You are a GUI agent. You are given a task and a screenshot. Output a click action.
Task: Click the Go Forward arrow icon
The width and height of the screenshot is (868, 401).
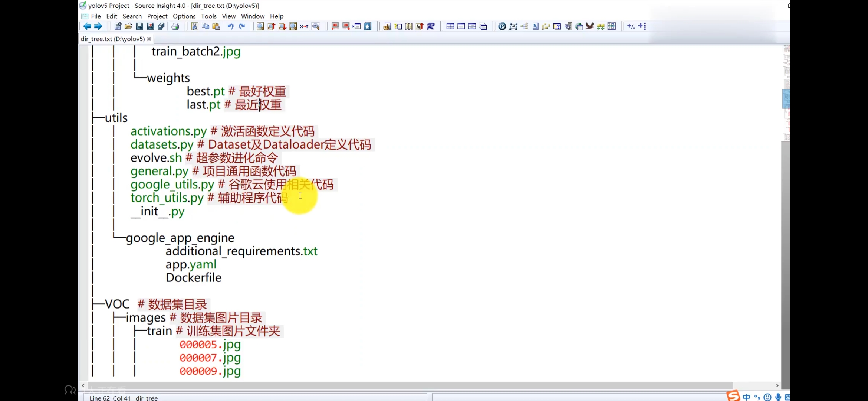pyautogui.click(x=98, y=26)
